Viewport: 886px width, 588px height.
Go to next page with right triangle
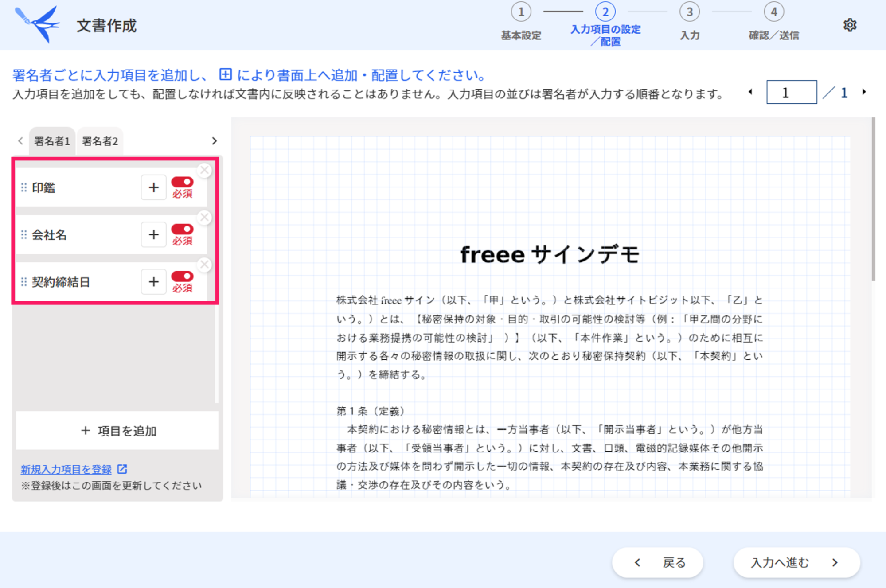864,92
